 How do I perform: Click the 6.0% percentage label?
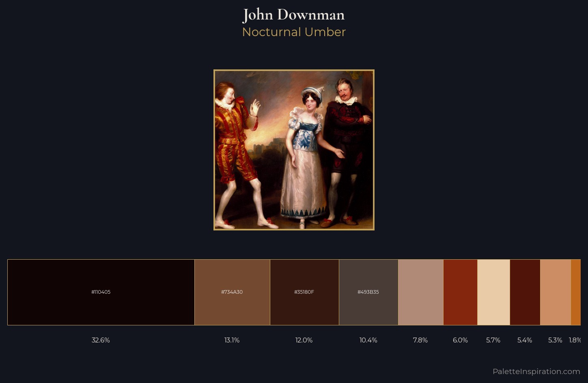(x=460, y=340)
